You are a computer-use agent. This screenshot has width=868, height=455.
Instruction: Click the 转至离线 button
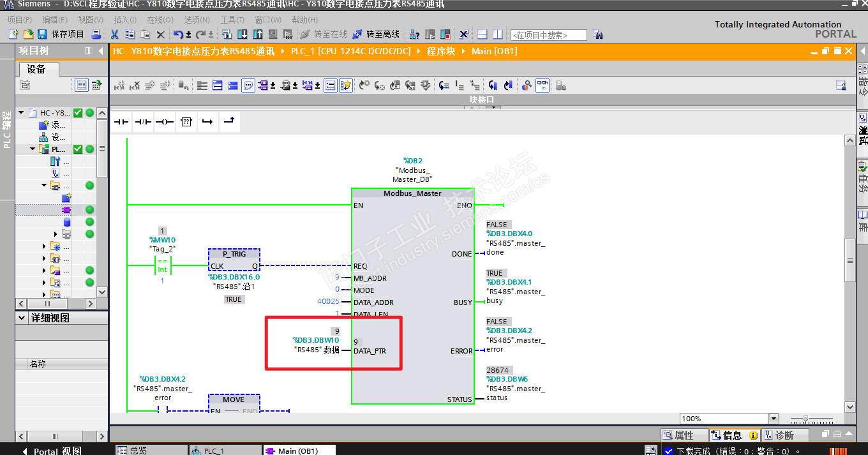point(377,34)
